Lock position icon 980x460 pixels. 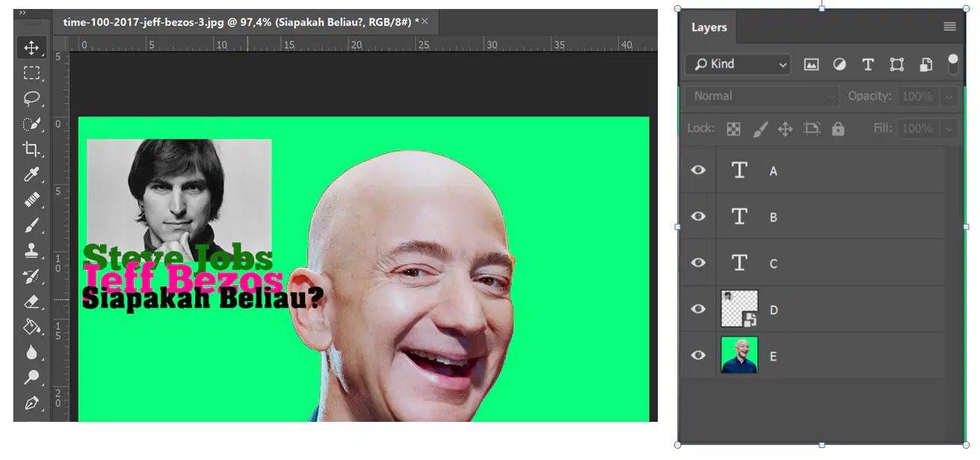coord(785,129)
